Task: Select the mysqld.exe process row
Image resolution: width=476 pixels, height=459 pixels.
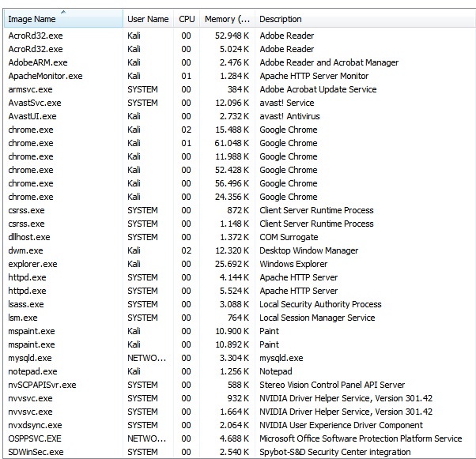Action: click(32, 358)
